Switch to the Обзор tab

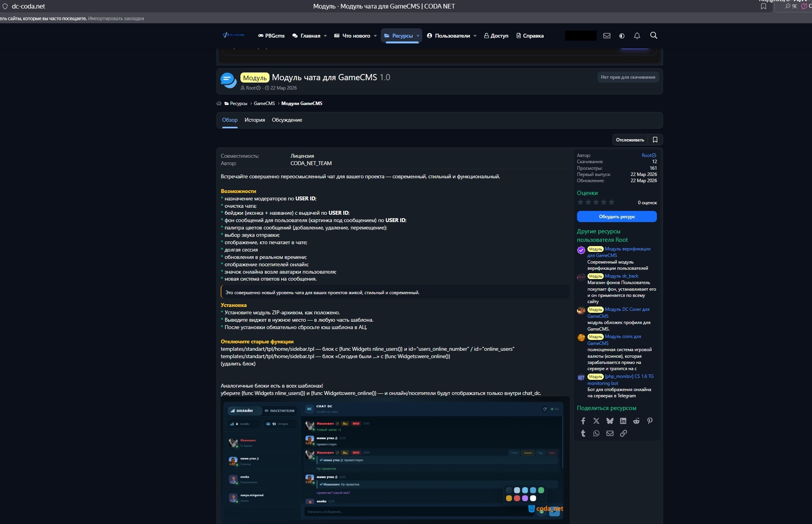(230, 120)
